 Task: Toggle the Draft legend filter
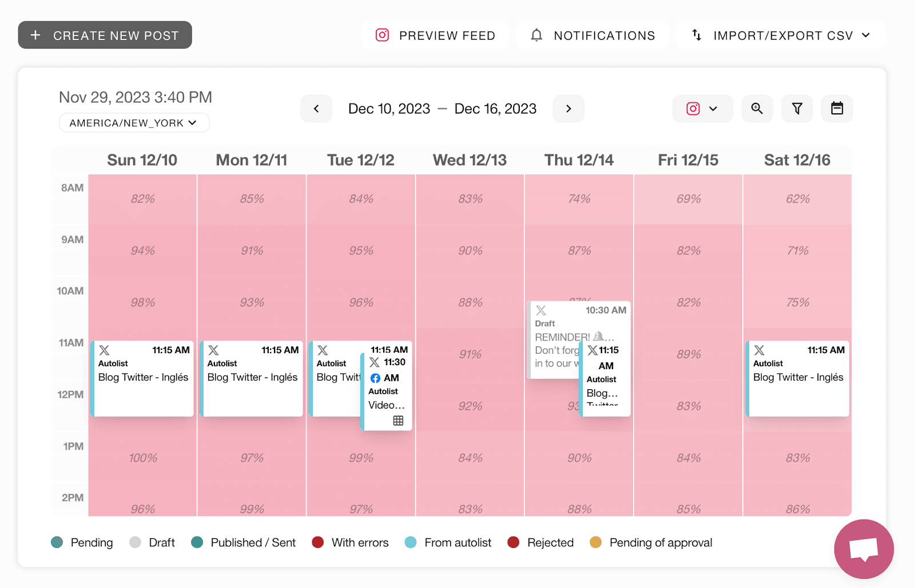pyautogui.click(x=136, y=542)
